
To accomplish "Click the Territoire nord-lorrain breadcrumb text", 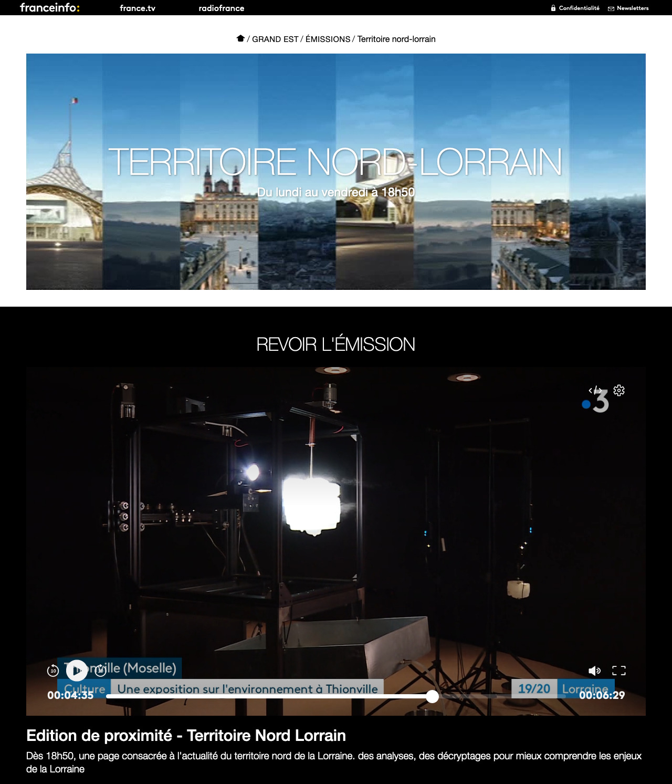I will [x=396, y=39].
